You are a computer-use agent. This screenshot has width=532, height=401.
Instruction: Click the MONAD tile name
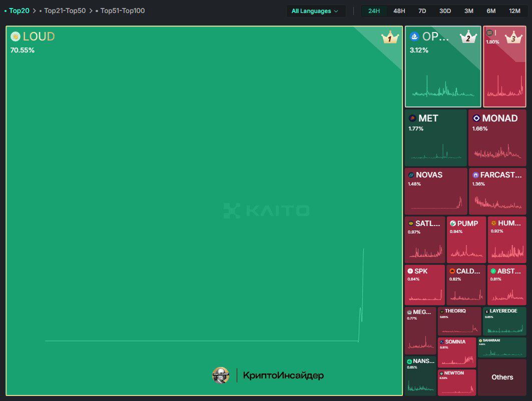(500, 118)
